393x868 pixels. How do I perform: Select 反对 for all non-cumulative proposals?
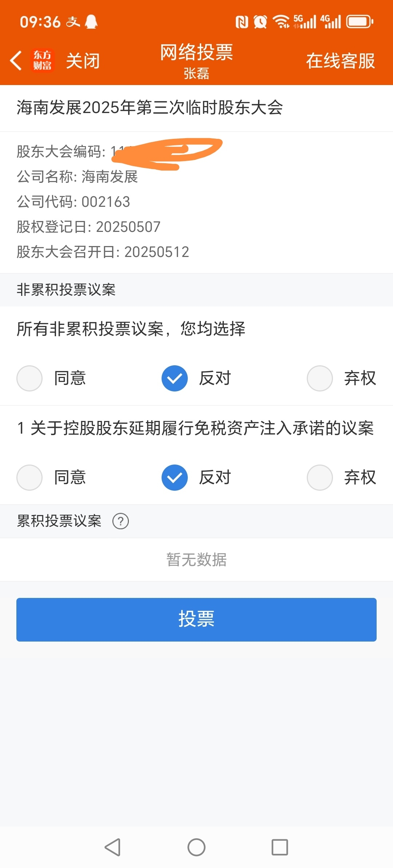coord(175,378)
